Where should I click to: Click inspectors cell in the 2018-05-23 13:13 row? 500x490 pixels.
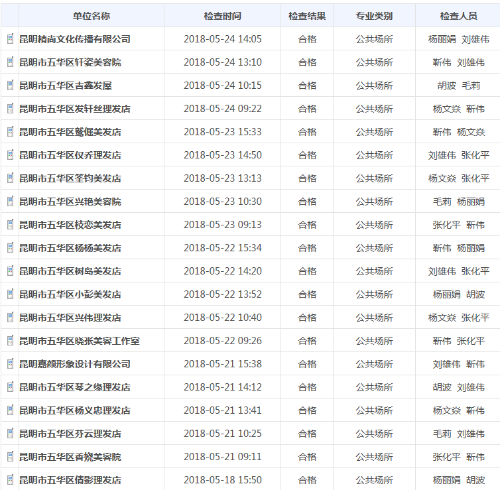458,178
